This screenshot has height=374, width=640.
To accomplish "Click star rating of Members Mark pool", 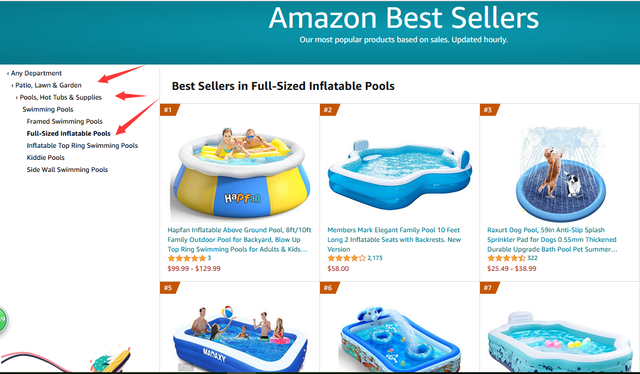I will coord(347,258).
